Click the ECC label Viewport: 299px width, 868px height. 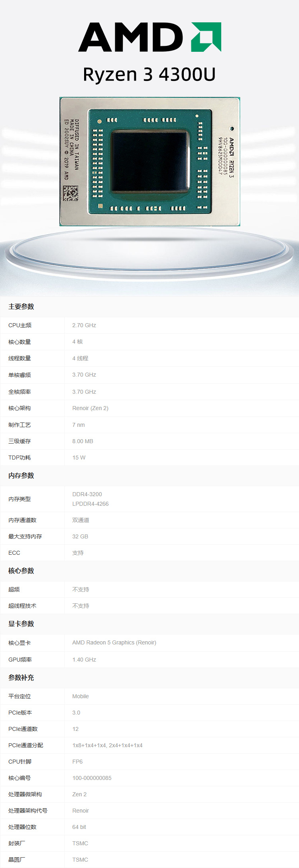point(14,553)
